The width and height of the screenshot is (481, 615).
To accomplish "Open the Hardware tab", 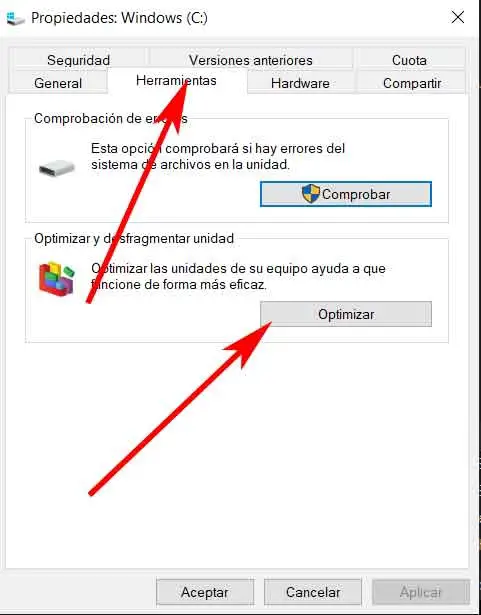I will tap(300, 83).
